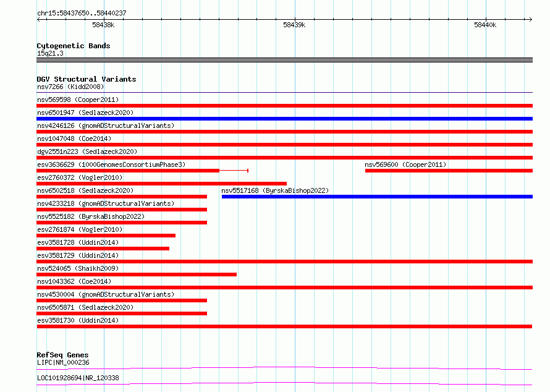Screen dimensions: 550x392
Task: Click the RefSeq Genes track heading
Action: coord(62,355)
